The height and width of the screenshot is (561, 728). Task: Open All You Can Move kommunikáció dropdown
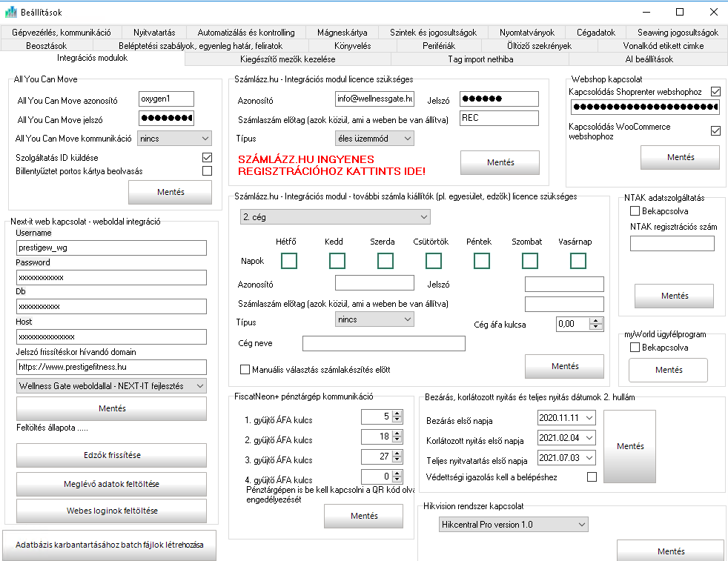tap(174, 139)
